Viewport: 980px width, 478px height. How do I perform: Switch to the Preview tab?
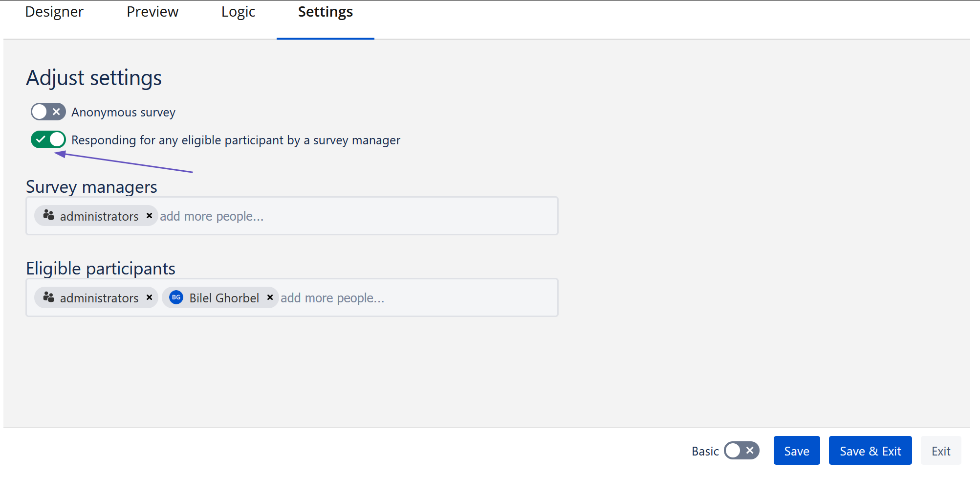tap(152, 12)
